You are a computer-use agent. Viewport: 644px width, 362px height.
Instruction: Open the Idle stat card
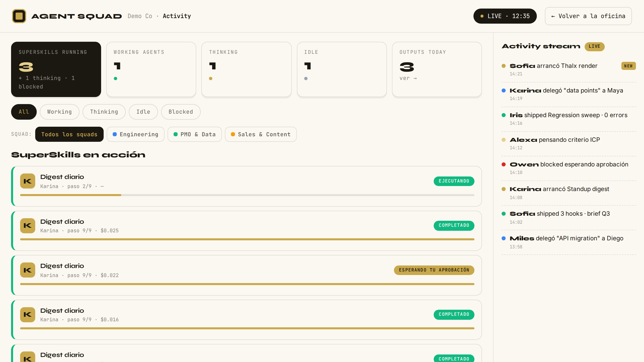[342, 69]
